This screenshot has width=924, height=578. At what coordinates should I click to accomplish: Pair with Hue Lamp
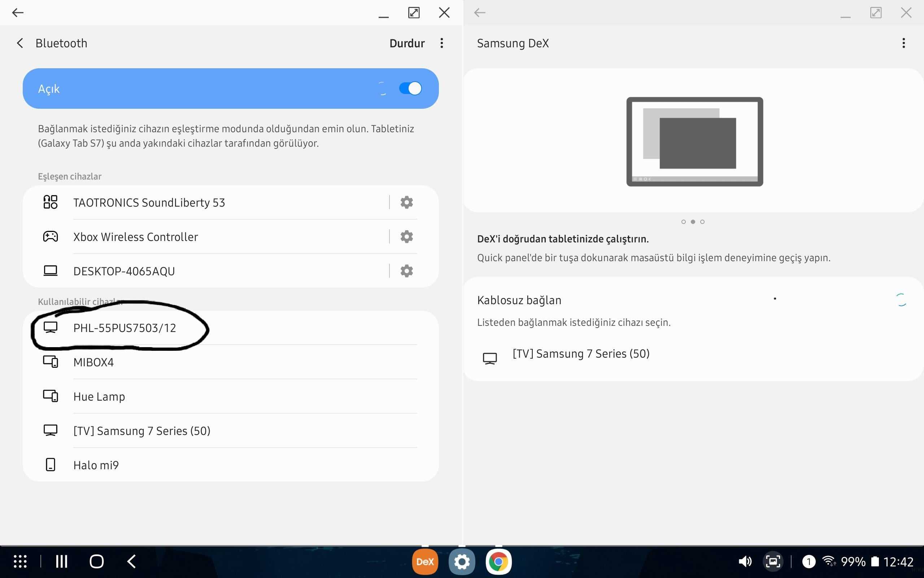[x=231, y=396]
